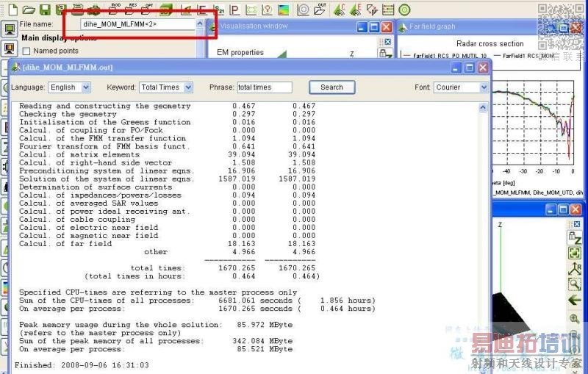This screenshot has height=374, width=588.
Task: Open the OUT file folder icon
Action: coord(320,10)
